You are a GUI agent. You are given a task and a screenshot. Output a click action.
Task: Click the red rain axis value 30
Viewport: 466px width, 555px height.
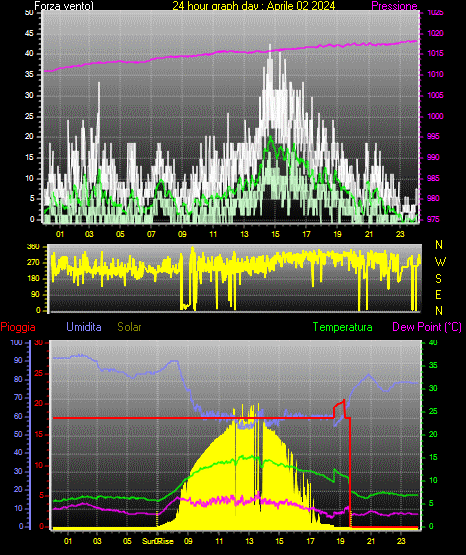39,342
